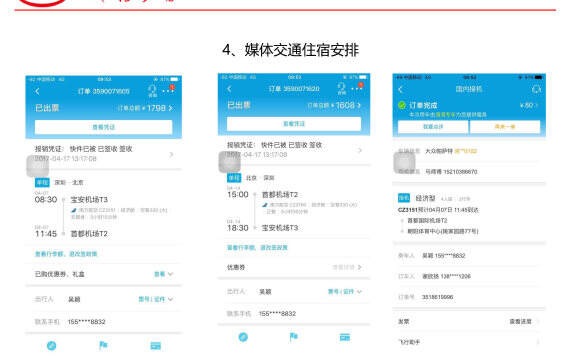Screen dimensions: 570x360
Task: Open the 报销凭证 row chevron in the 15:00 flight order
Action: pyautogui.click(x=360, y=150)
